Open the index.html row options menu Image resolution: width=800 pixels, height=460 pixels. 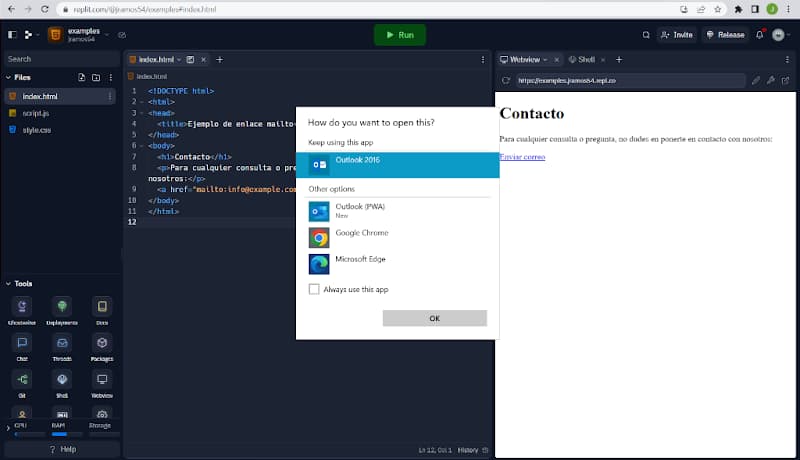(x=110, y=96)
